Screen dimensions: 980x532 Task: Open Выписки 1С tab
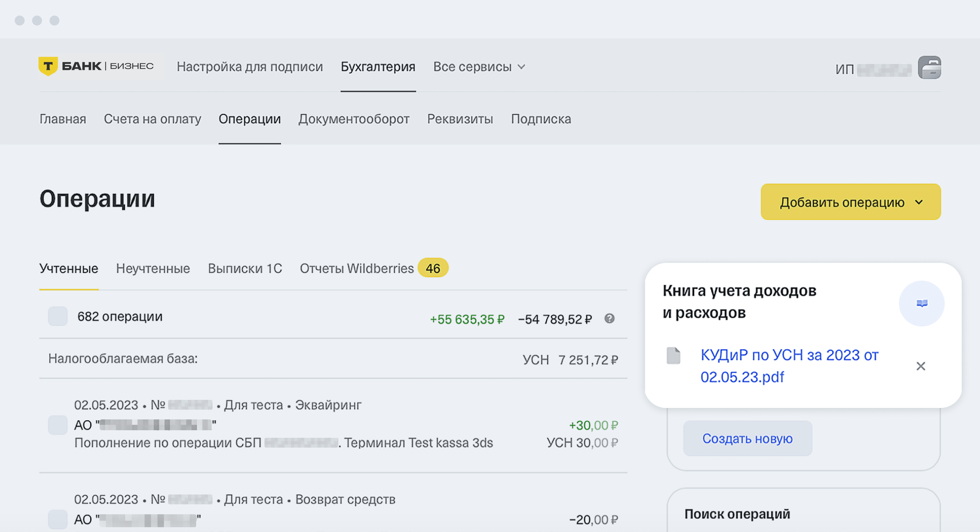[x=245, y=268]
